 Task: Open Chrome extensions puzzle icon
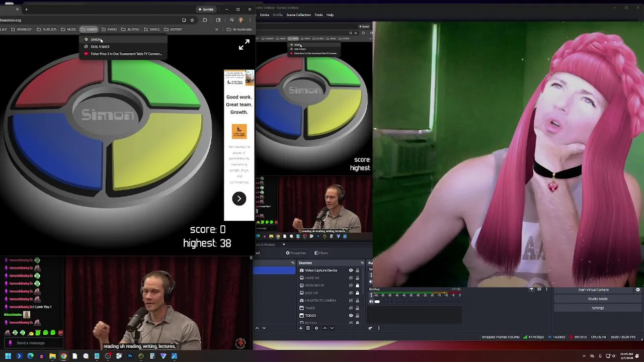pyautogui.click(x=205, y=20)
